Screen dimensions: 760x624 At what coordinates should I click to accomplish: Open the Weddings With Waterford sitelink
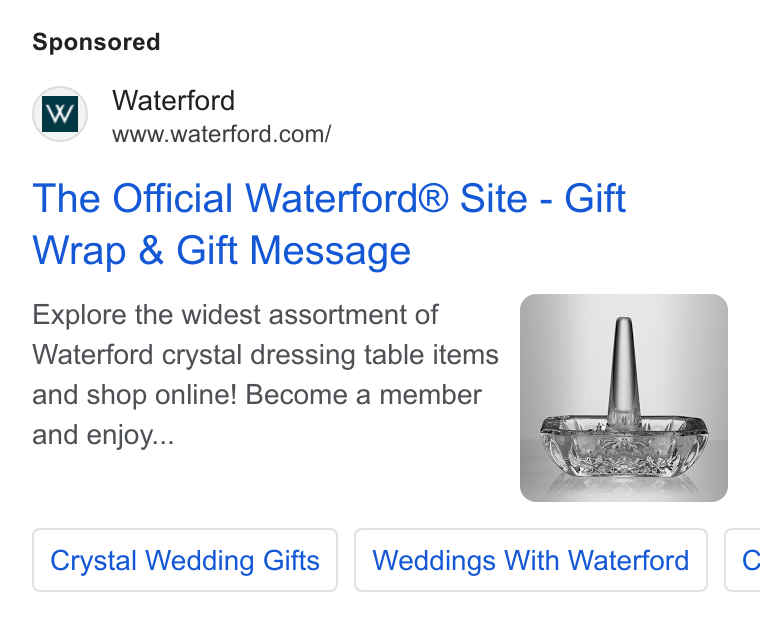531,560
